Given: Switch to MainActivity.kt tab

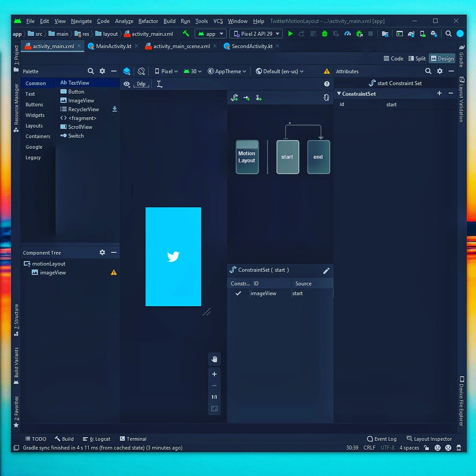Looking at the screenshot, I should click(113, 46).
